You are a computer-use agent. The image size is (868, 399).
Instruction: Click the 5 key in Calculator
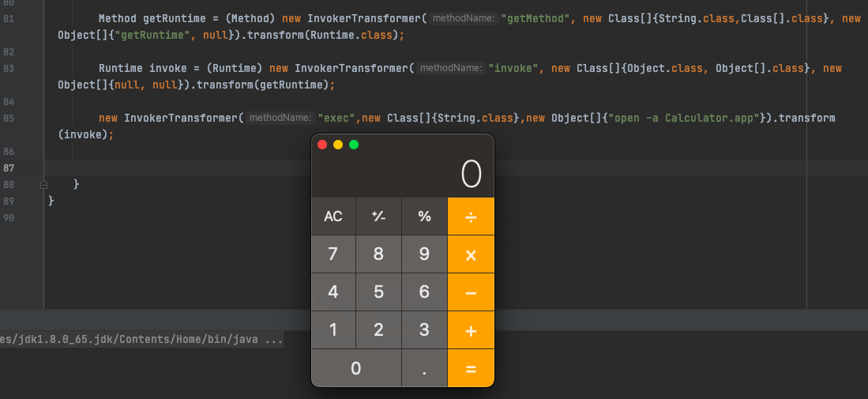tap(378, 292)
